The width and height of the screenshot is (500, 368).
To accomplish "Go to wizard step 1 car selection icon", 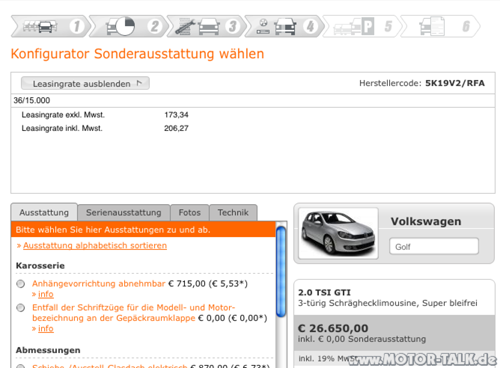I will [50, 26].
